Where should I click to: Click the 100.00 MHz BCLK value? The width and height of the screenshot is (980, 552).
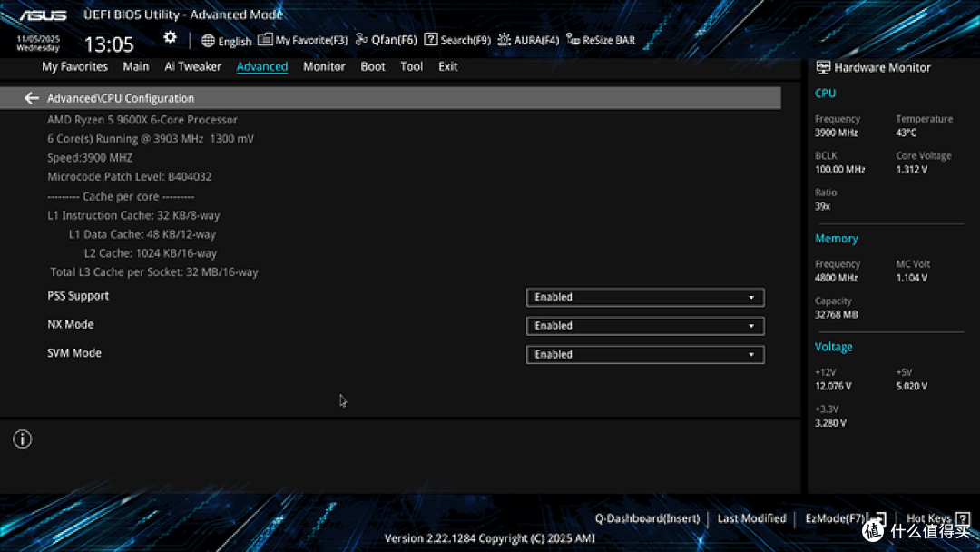coord(840,170)
